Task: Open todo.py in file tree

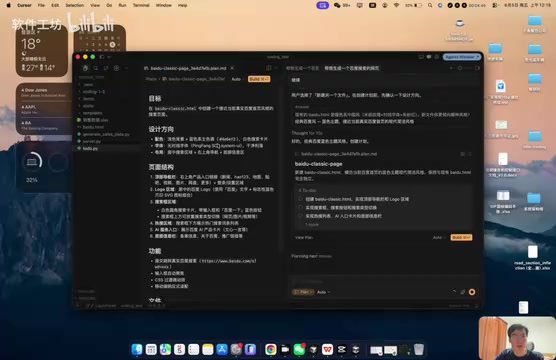Action: (x=90, y=148)
